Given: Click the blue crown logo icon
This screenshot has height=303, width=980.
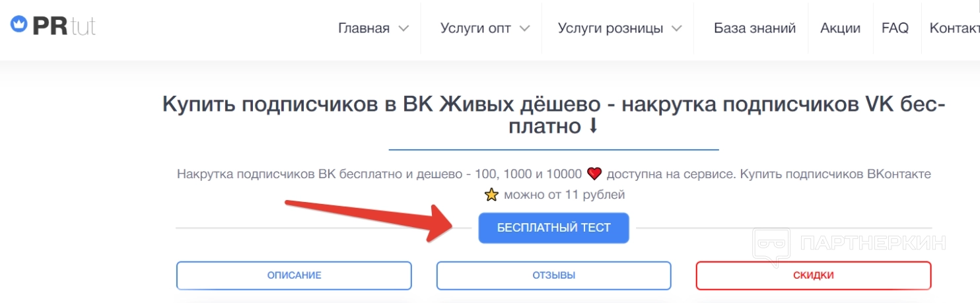Looking at the screenshot, I should point(18,24).
